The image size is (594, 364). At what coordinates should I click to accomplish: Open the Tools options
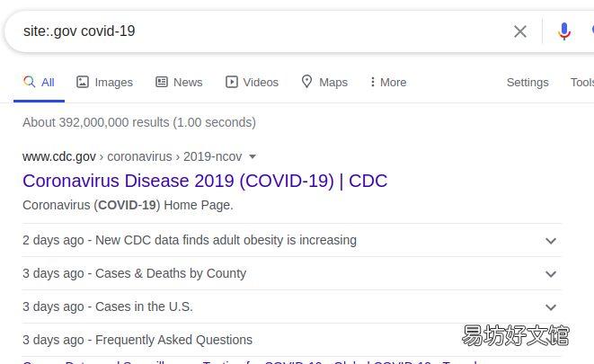582,82
